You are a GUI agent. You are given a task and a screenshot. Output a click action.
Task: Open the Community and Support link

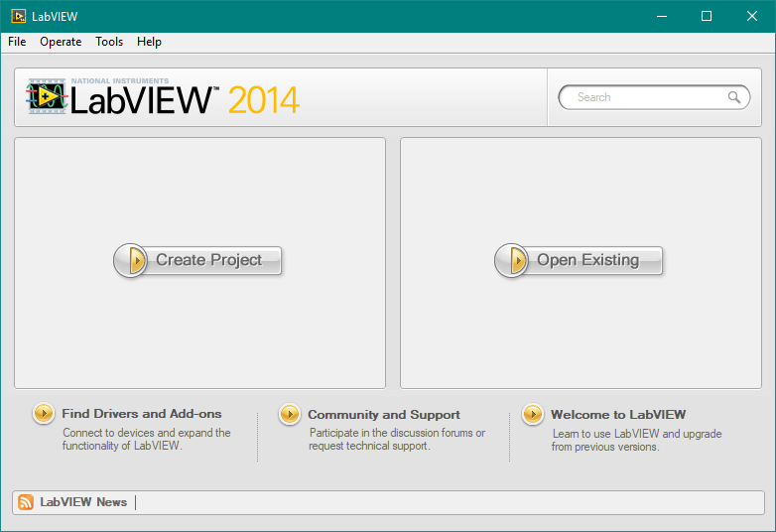pos(384,415)
